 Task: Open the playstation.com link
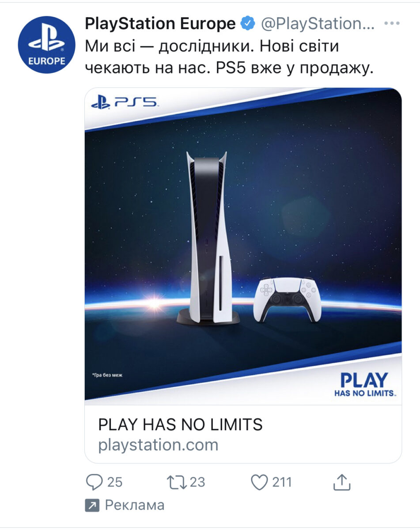[158, 445]
